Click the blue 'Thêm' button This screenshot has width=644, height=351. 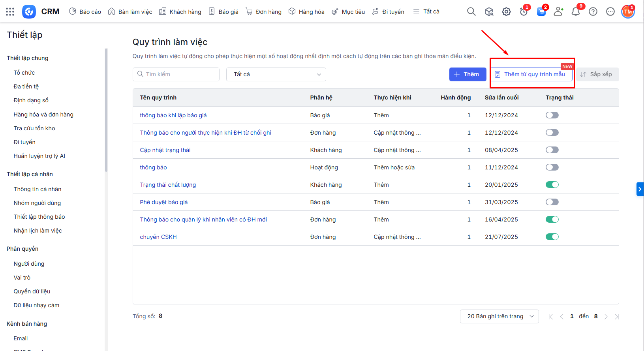tap(468, 74)
